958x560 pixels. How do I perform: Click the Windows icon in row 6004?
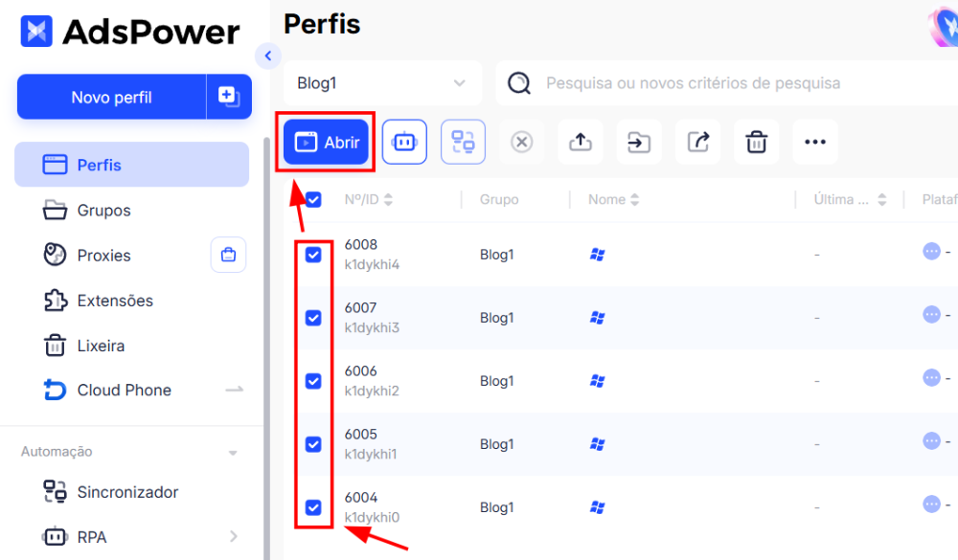tap(598, 507)
